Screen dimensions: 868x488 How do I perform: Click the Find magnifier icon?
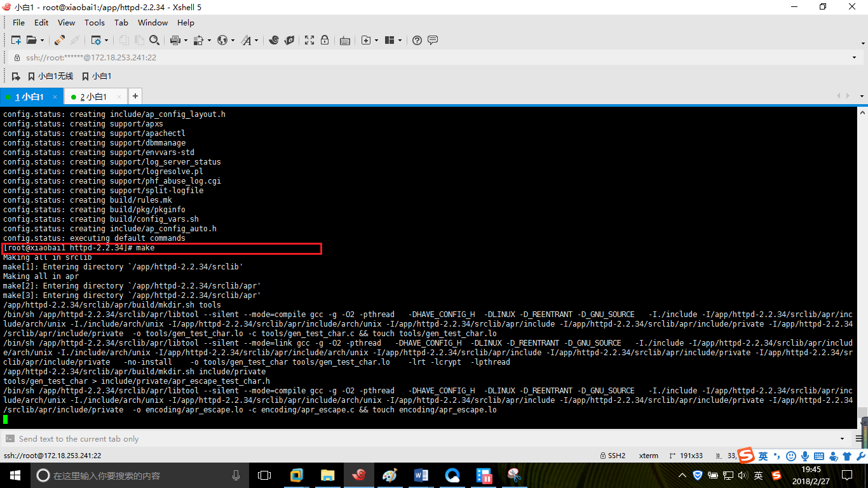coord(154,40)
